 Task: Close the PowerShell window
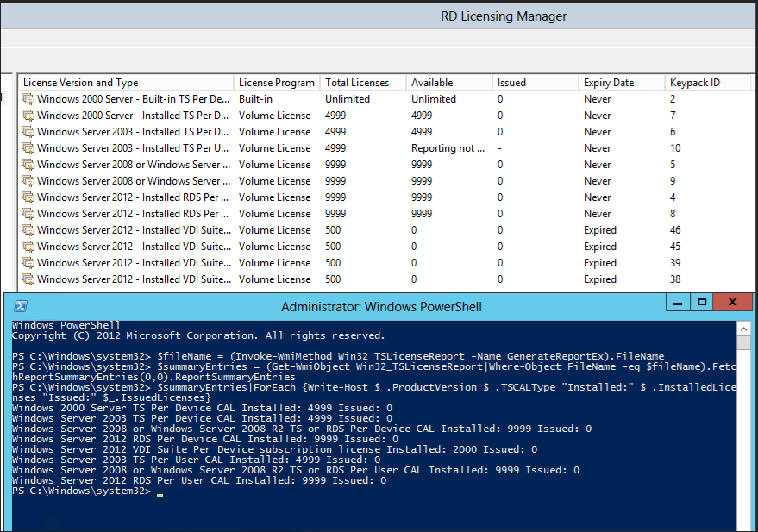(732, 303)
